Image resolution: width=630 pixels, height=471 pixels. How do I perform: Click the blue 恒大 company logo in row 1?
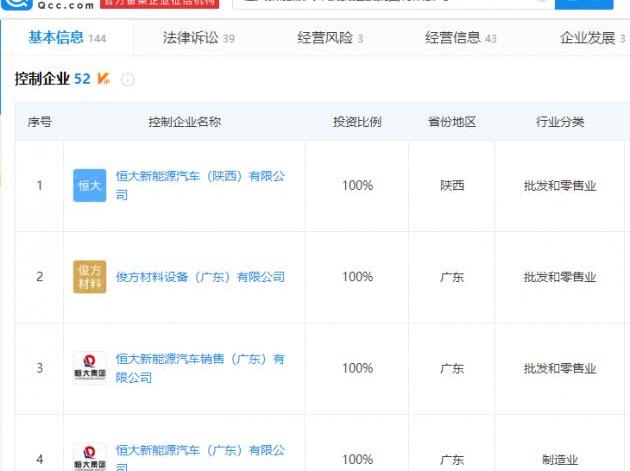[90, 185]
